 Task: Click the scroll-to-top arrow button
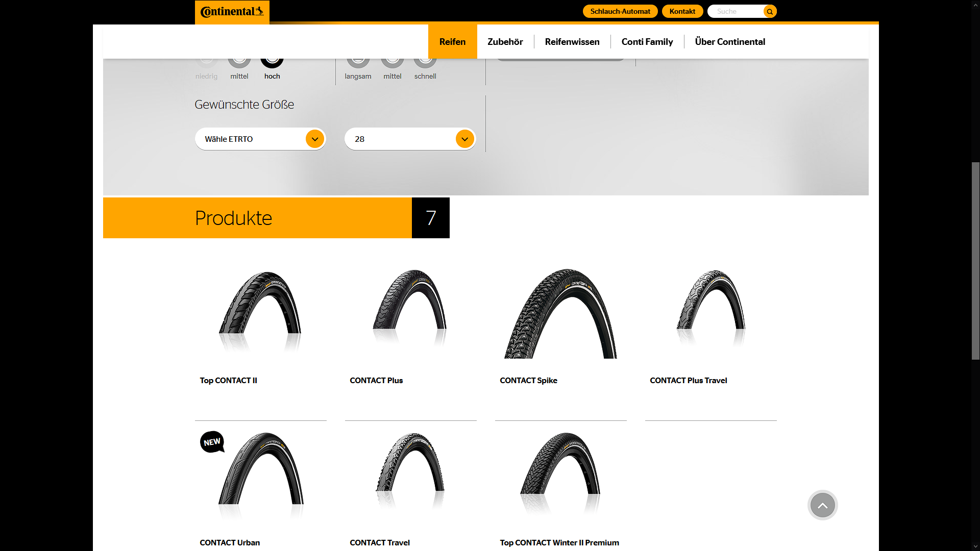click(x=822, y=505)
